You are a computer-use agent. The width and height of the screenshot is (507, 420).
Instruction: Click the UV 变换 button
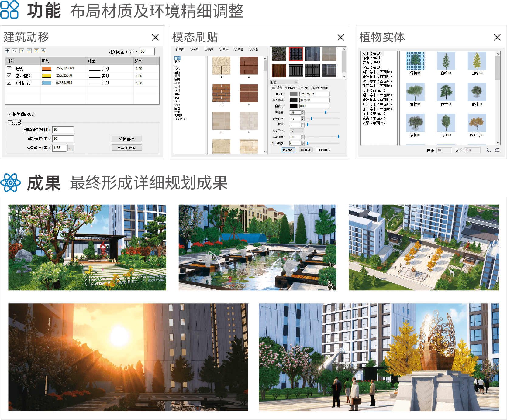(x=305, y=150)
